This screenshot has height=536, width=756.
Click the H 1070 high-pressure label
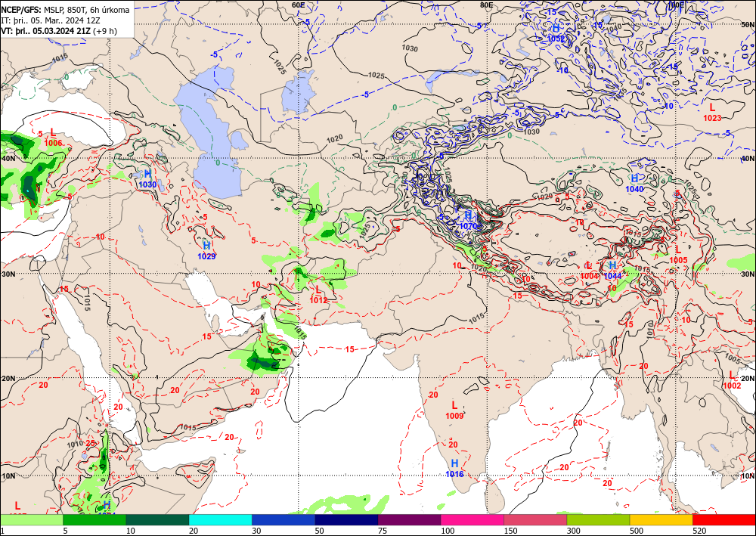[x=468, y=220]
